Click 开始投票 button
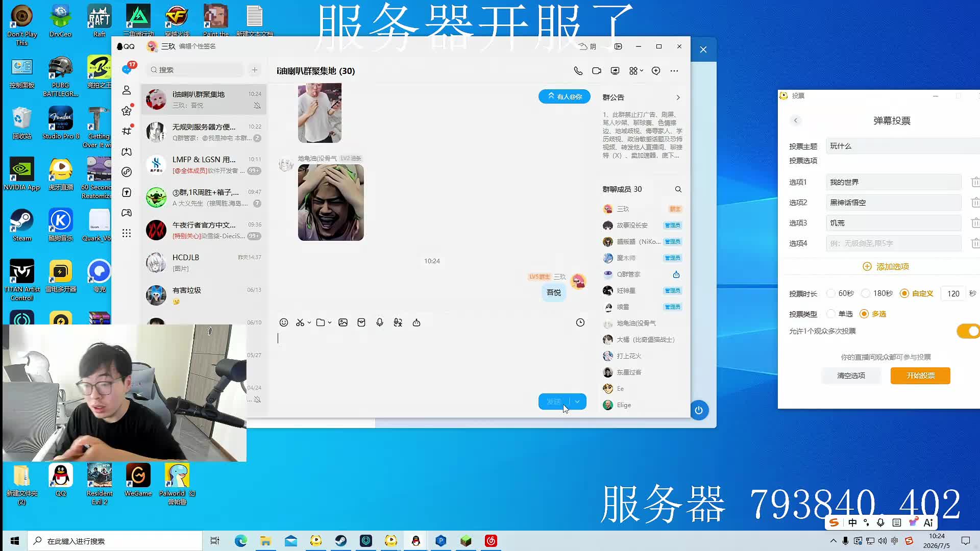This screenshot has width=980, height=551. [x=920, y=375]
